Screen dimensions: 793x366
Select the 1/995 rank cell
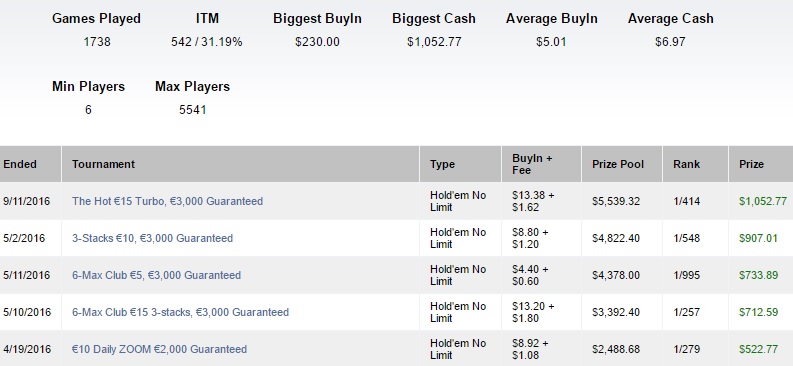(x=686, y=275)
